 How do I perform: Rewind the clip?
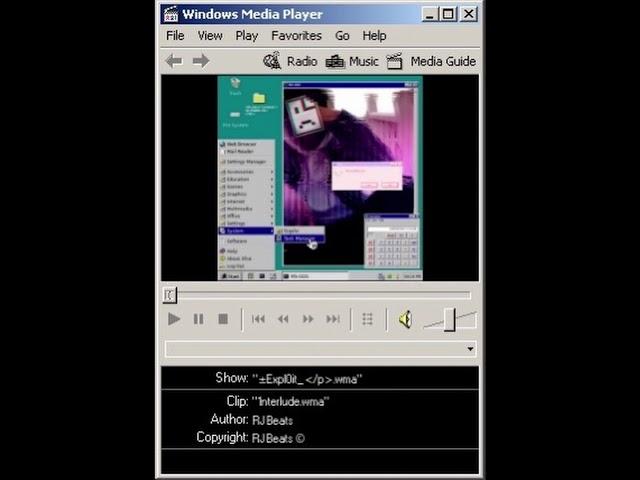point(283,319)
